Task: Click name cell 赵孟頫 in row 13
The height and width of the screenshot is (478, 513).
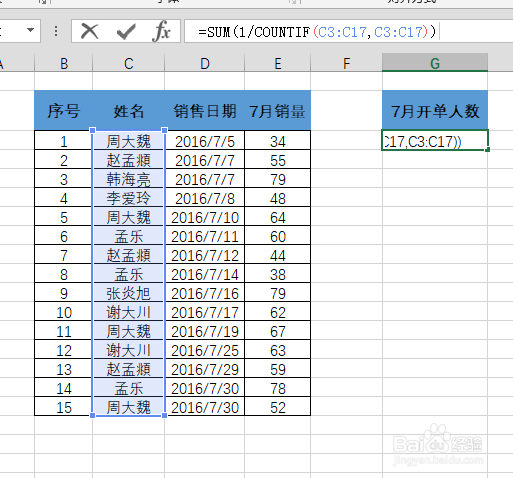Action: coord(129,368)
